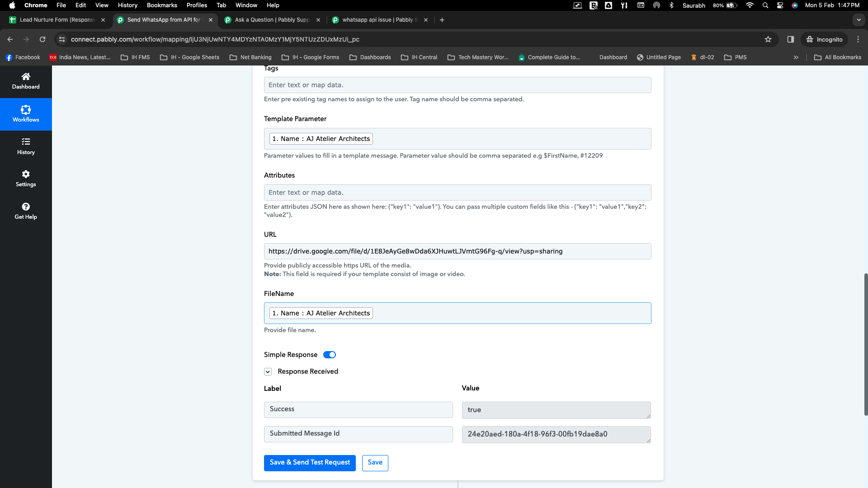
Task: Close the Lead Nurture Form tab
Action: tap(103, 20)
